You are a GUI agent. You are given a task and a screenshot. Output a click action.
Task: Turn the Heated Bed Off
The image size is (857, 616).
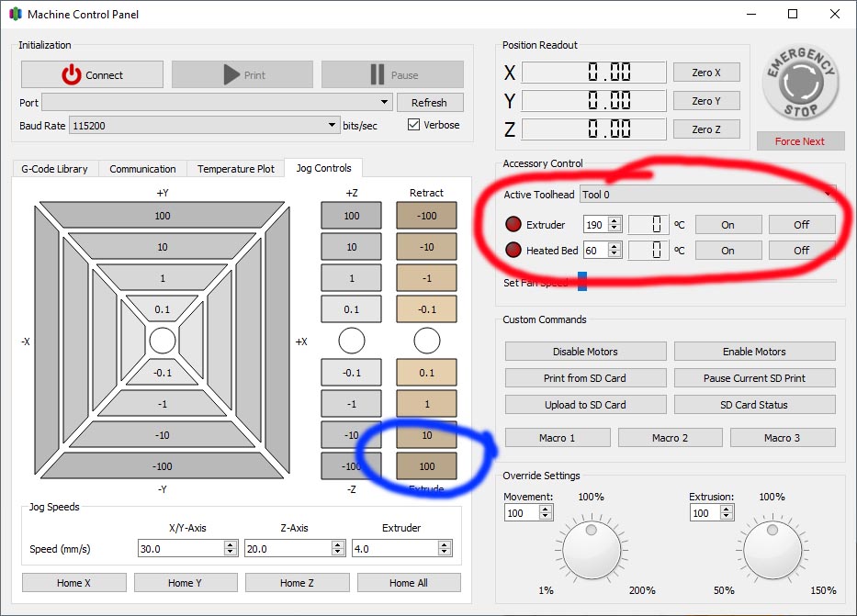click(801, 250)
